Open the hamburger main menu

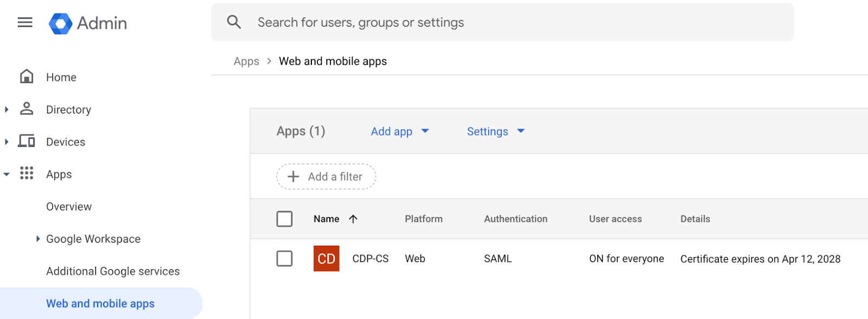(x=25, y=22)
